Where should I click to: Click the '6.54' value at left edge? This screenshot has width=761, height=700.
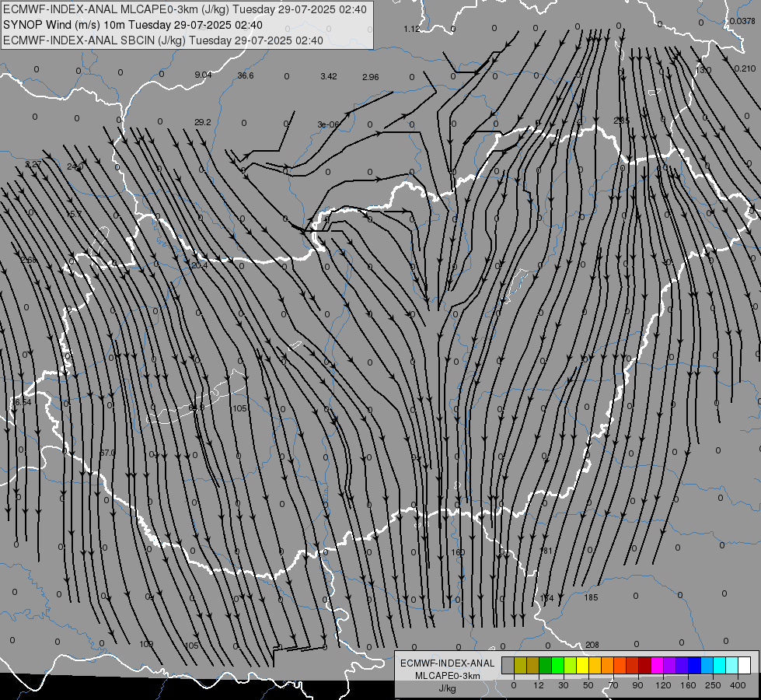click(23, 402)
